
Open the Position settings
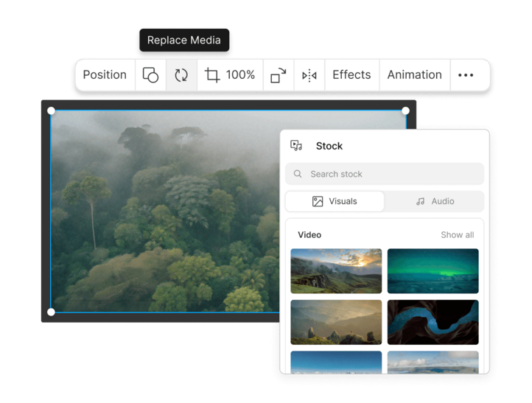tap(105, 75)
